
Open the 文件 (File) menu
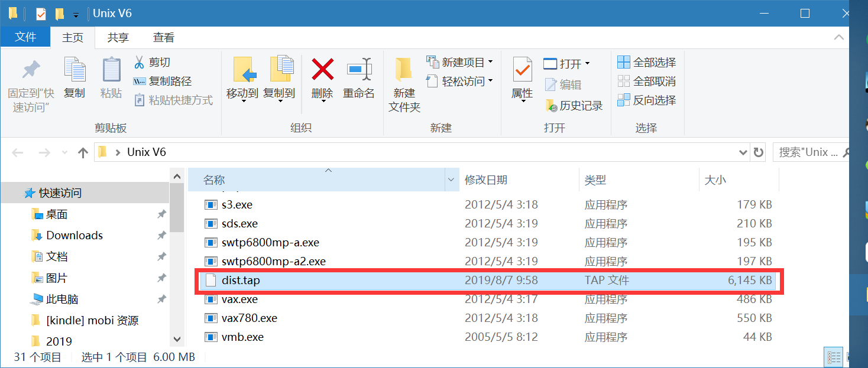pos(25,37)
